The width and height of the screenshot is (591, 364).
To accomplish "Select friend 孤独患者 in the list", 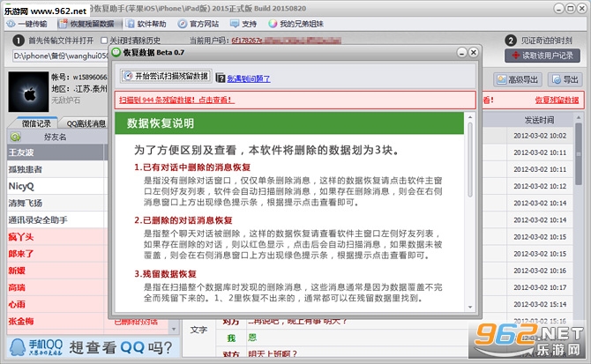I will click(x=55, y=169).
